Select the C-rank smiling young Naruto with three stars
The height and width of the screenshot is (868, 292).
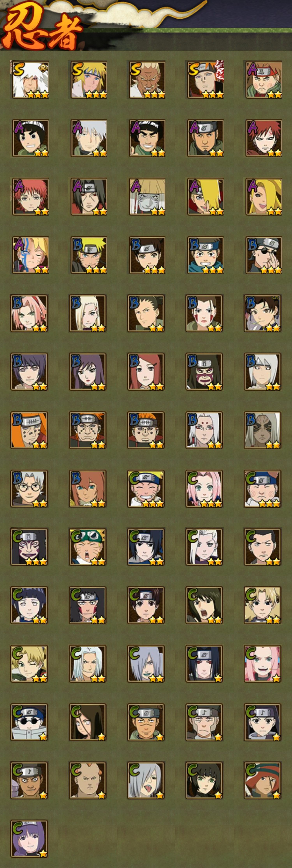tap(146, 488)
